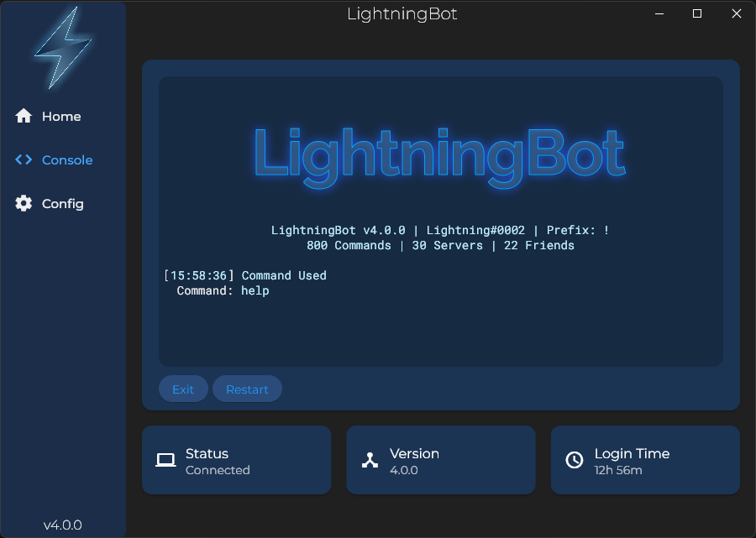Viewport: 756px width, 538px height.
Task: Close the LightningBot window
Action: pos(736,13)
